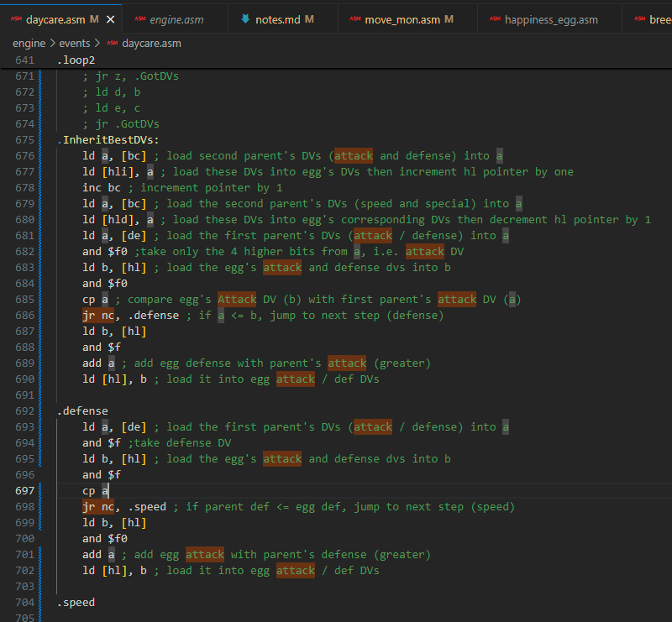Open the daycare.asm breadcrumb dropdown
Viewport: 672px width, 622px height.
click(x=151, y=43)
